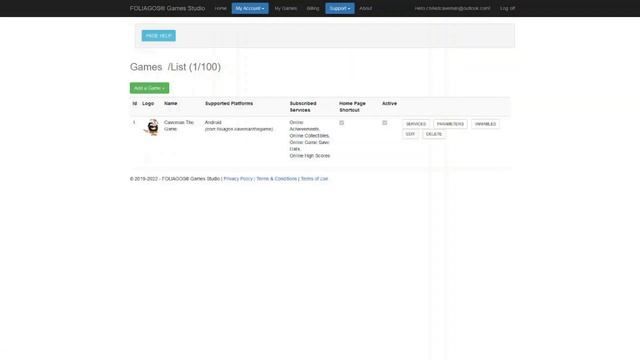Click the PAGE HELP button
Viewport: 640px width, 360px height.
tap(159, 36)
